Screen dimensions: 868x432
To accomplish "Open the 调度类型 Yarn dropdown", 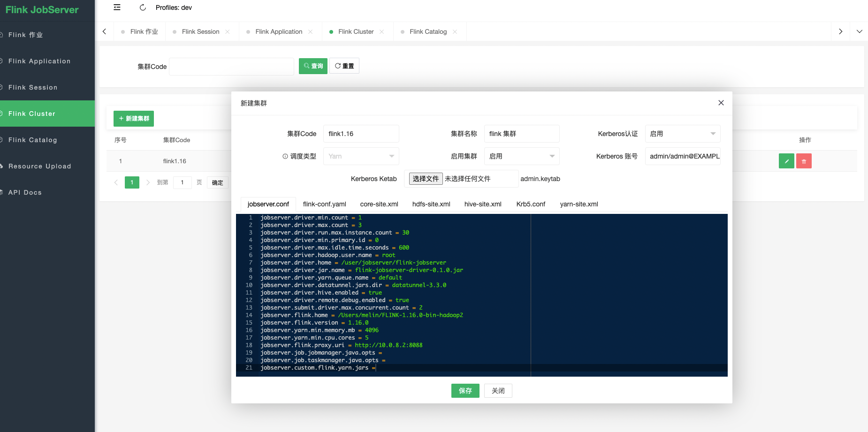I will [361, 156].
